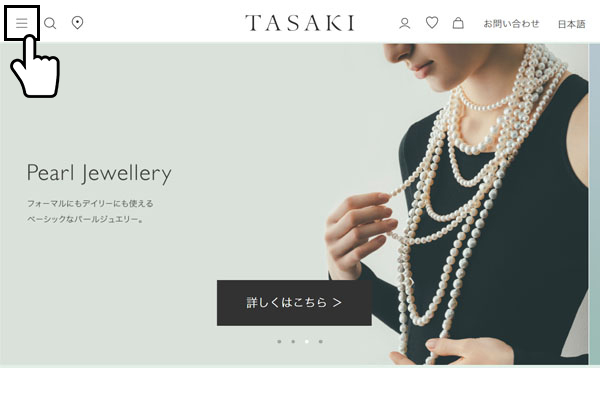The height and width of the screenshot is (400, 600).
Task: Select the highlighted third carousel dot
Action: (x=307, y=341)
